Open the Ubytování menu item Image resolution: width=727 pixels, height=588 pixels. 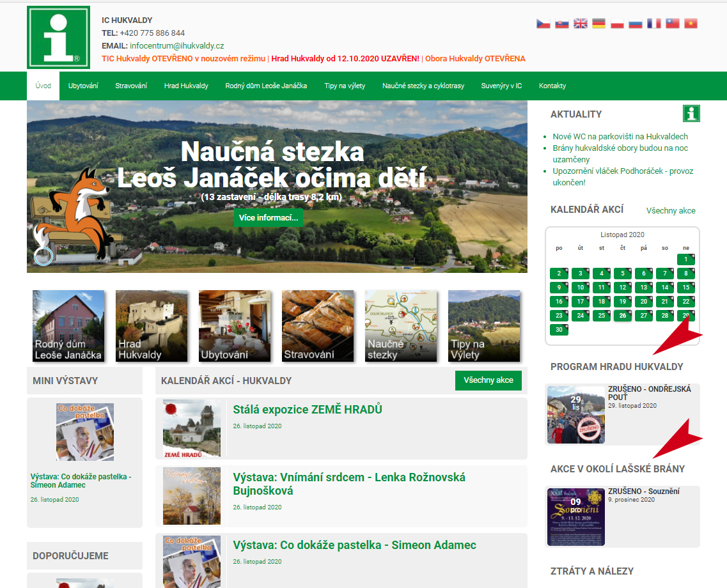83,86
